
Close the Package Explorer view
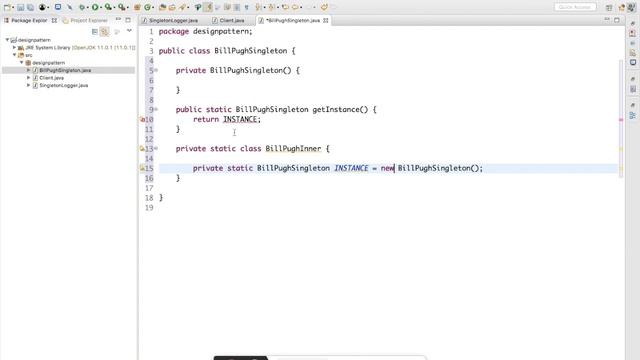[x=54, y=20]
